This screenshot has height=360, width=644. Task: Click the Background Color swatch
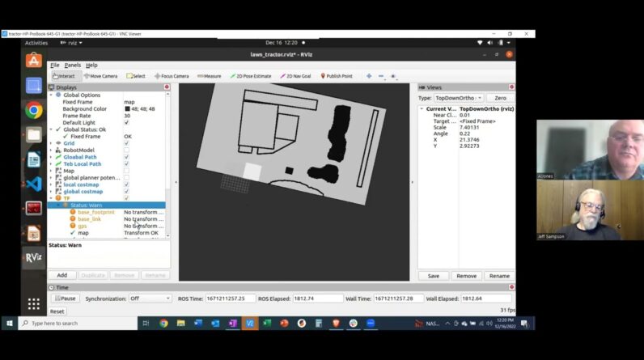[x=127, y=109]
